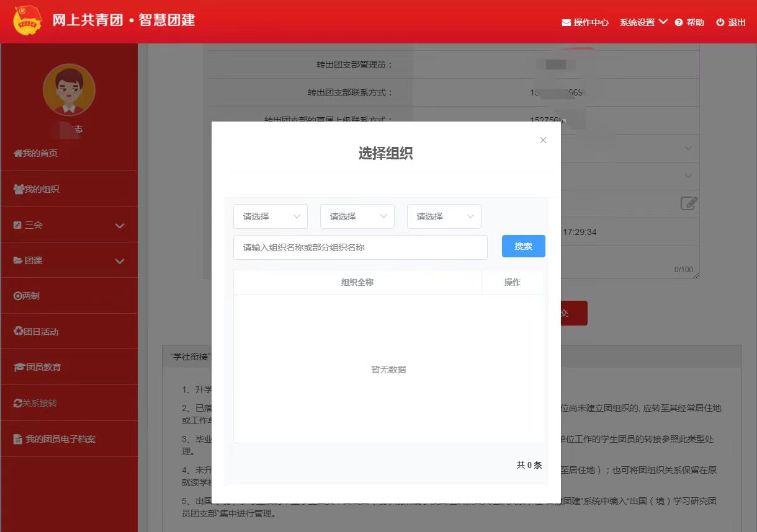
Task: Close the 选择组织 dialog
Action: tap(543, 140)
